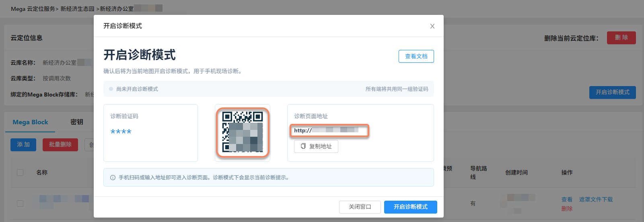
Task: Click the diagnosis QR code image
Action: pos(243,132)
